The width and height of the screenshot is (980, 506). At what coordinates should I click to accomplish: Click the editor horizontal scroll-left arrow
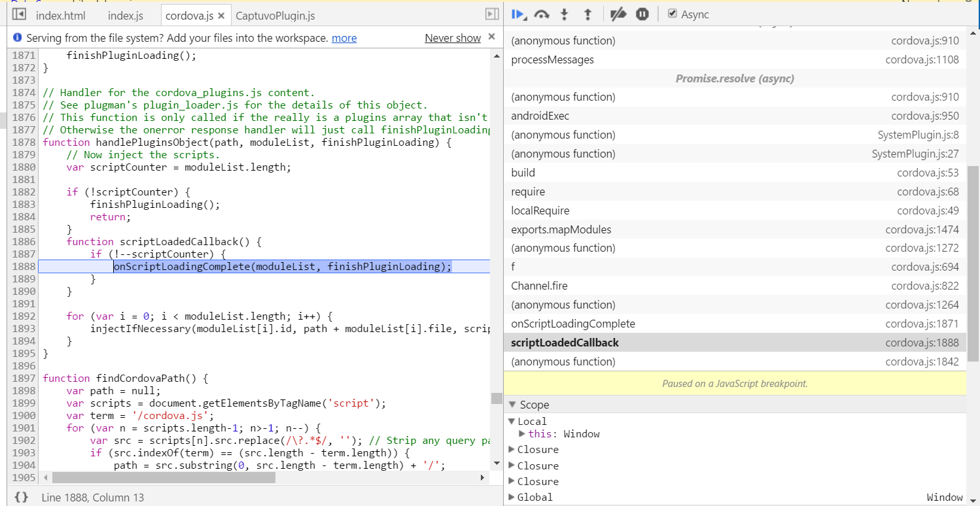[x=44, y=478]
